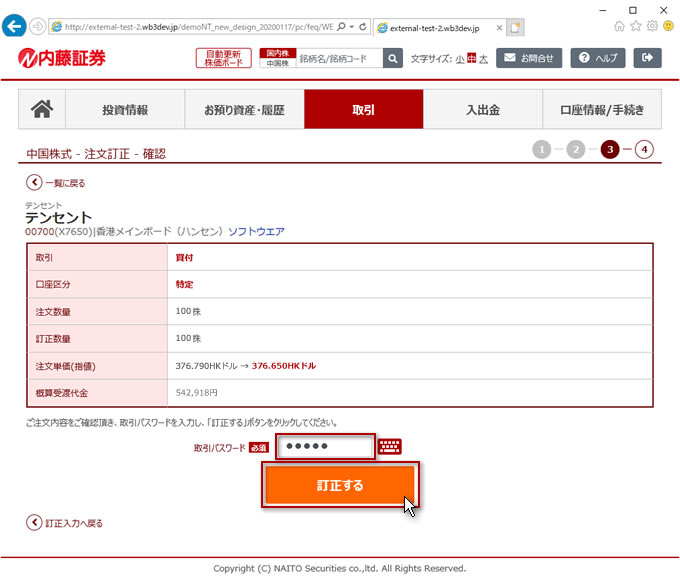Click the 銘柄名/銘柄コード search field
The height and width of the screenshot is (579, 680).
[339, 58]
